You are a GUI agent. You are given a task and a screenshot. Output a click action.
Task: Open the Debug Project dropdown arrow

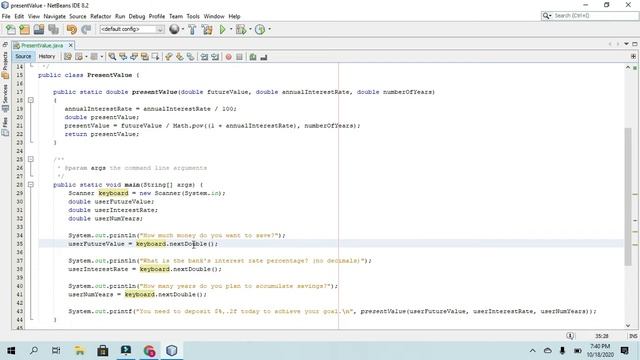coord(250,29)
